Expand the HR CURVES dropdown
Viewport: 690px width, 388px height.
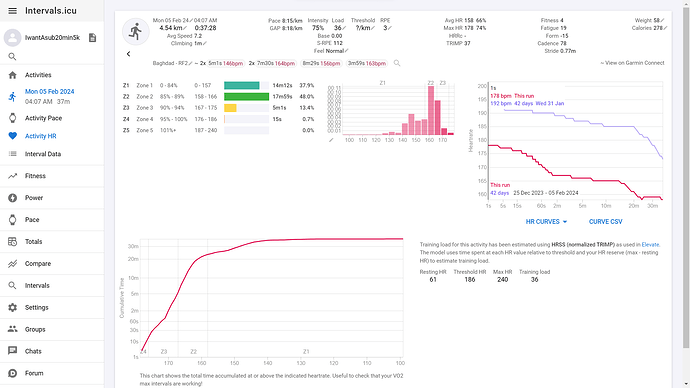pos(546,222)
